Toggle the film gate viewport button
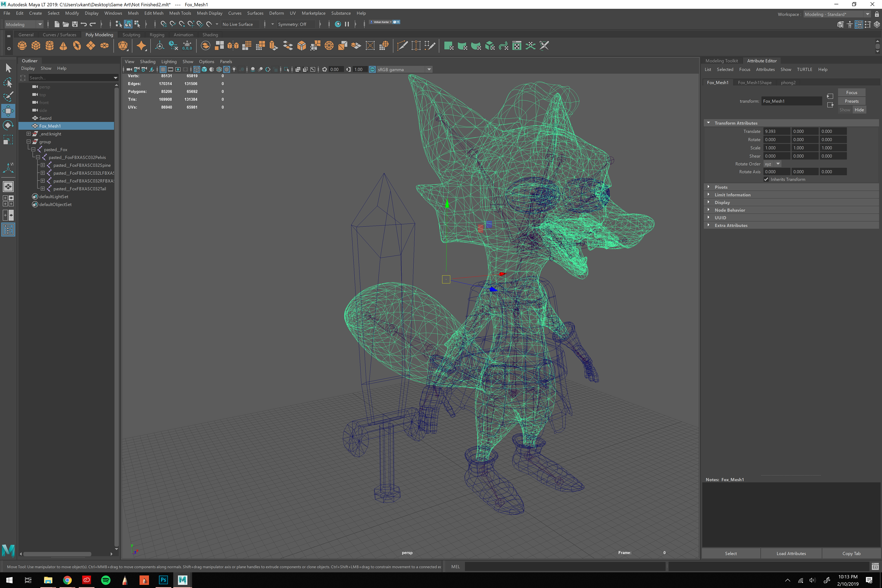882x588 pixels. tap(171, 69)
